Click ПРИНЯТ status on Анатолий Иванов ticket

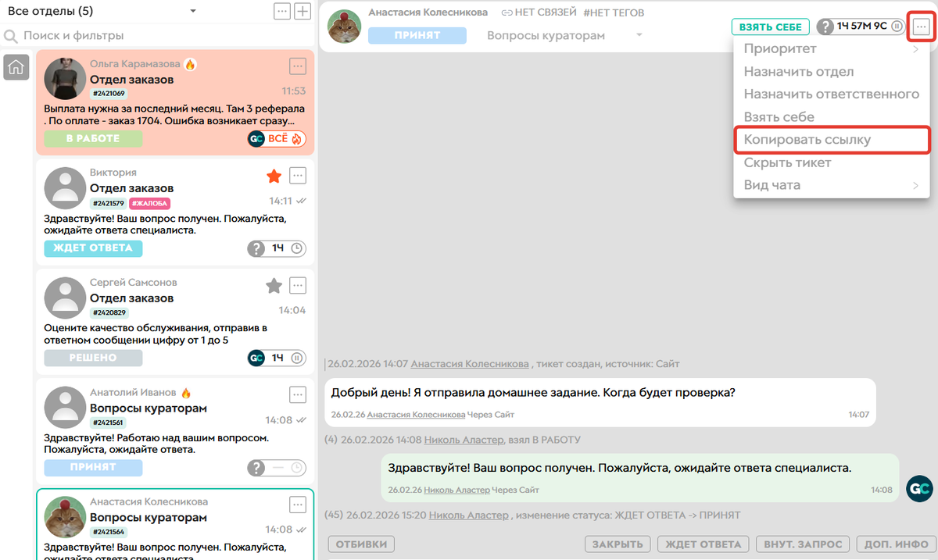tap(93, 468)
